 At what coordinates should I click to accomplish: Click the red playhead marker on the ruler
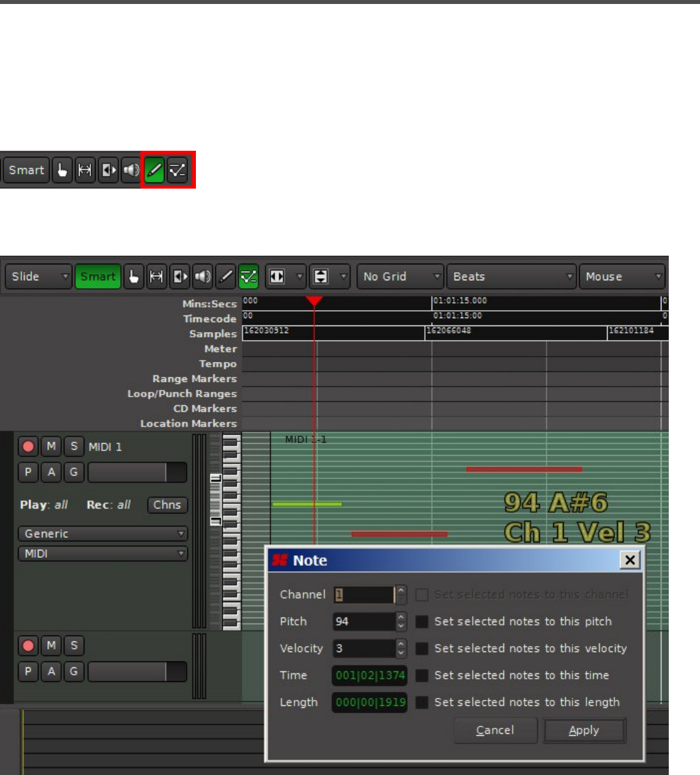pyautogui.click(x=314, y=301)
